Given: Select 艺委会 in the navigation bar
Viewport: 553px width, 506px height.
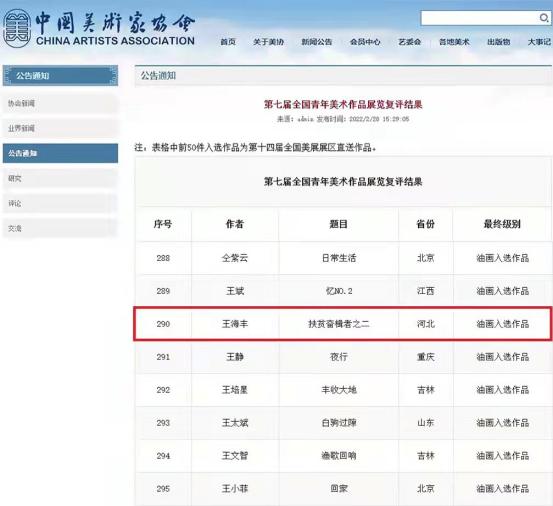Looking at the screenshot, I should 409,42.
